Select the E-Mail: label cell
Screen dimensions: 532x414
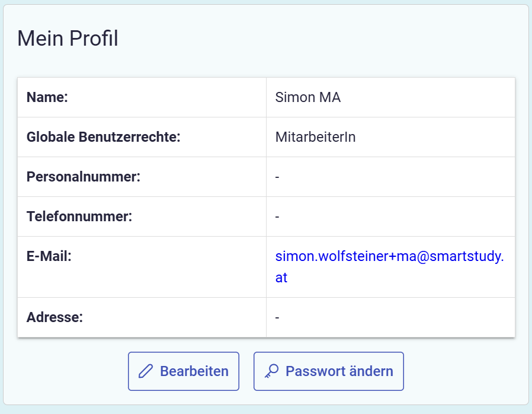coord(49,257)
